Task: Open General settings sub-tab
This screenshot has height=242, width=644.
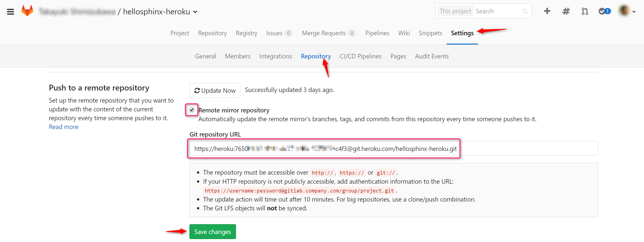Action: click(206, 56)
